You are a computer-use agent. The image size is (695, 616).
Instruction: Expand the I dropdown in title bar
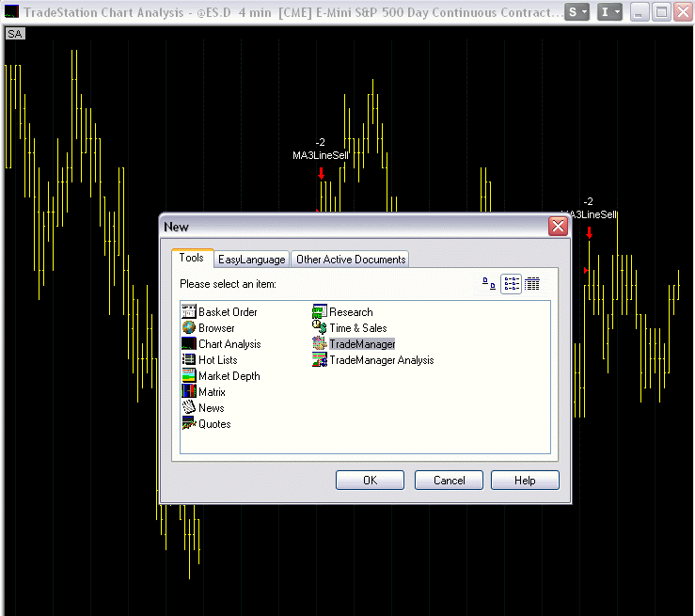point(610,12)
